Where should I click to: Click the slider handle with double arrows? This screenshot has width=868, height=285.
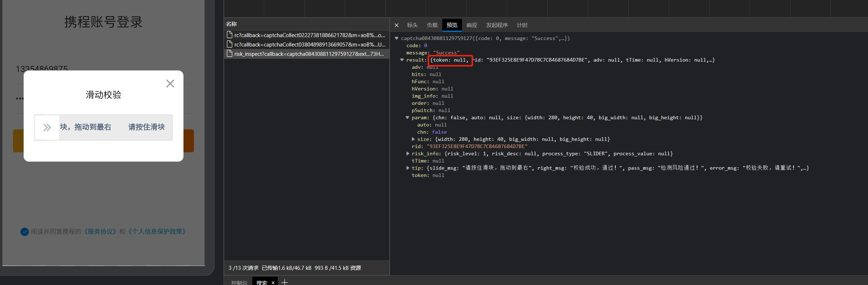pos(47,128)
